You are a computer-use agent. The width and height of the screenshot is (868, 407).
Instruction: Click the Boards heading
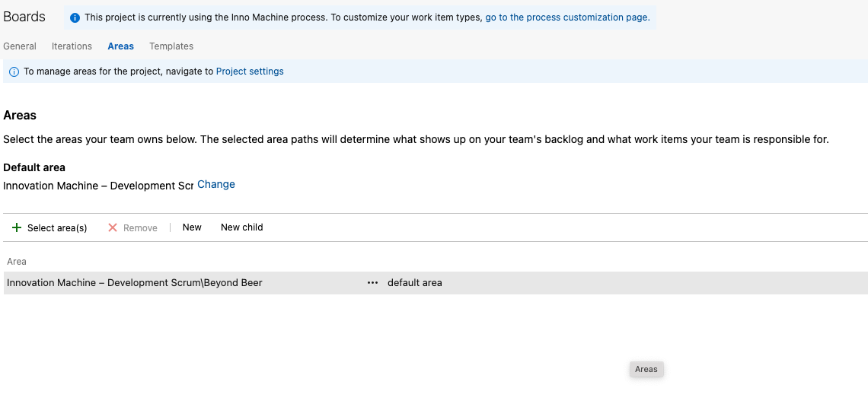click(24, 17)
